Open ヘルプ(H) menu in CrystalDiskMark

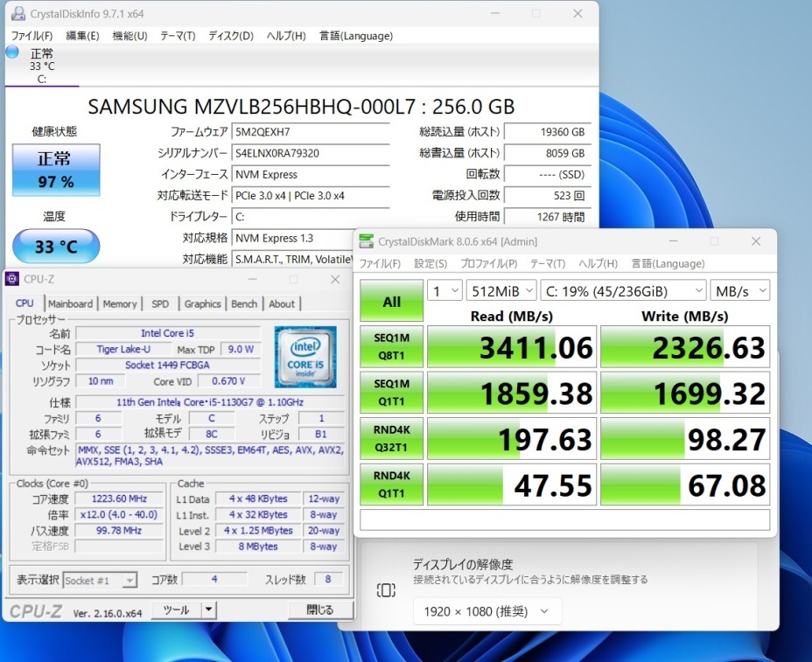click(598, 263)
